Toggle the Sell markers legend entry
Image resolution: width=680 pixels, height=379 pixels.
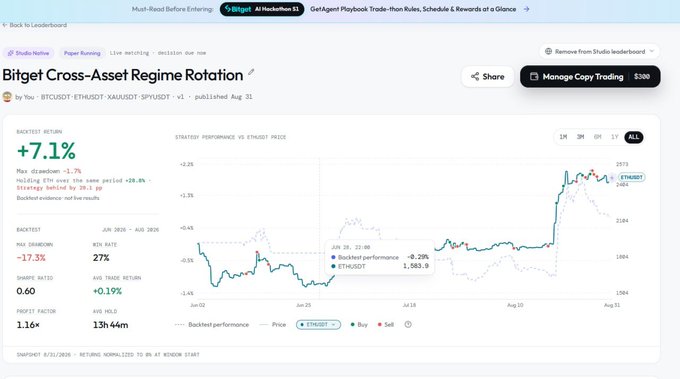pos(386,325)
